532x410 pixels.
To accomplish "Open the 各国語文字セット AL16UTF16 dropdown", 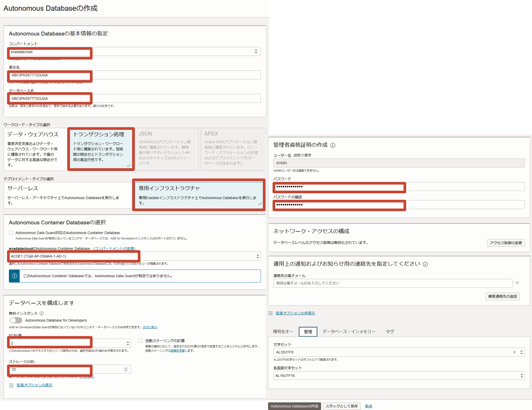I will pyautogui.click(x=521, y=376).
